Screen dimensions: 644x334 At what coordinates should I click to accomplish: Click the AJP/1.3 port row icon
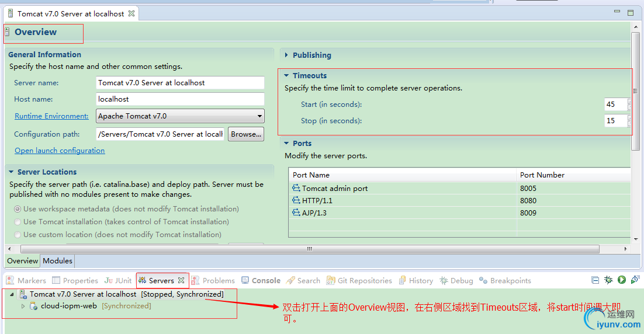tap(296, 213)
